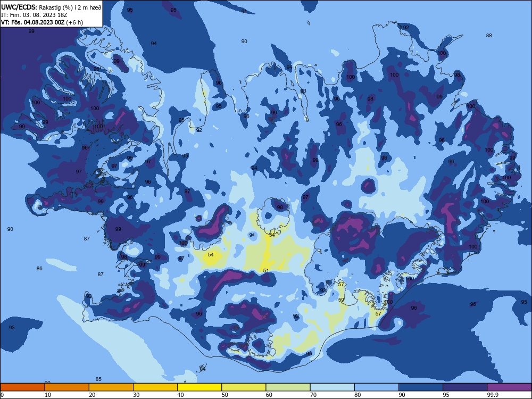The image size is (532, 399).
Task: Click the '86' humidity value on the map
Action: tap(39, 268)
